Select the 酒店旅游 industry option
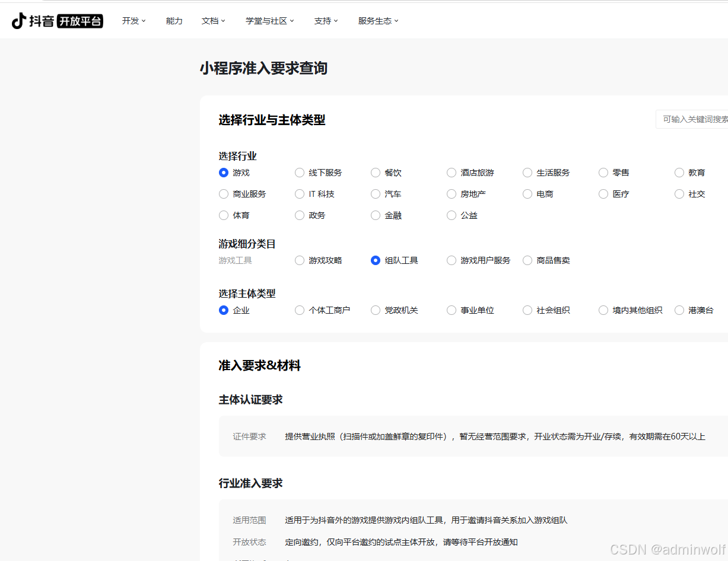 [452, 173]
